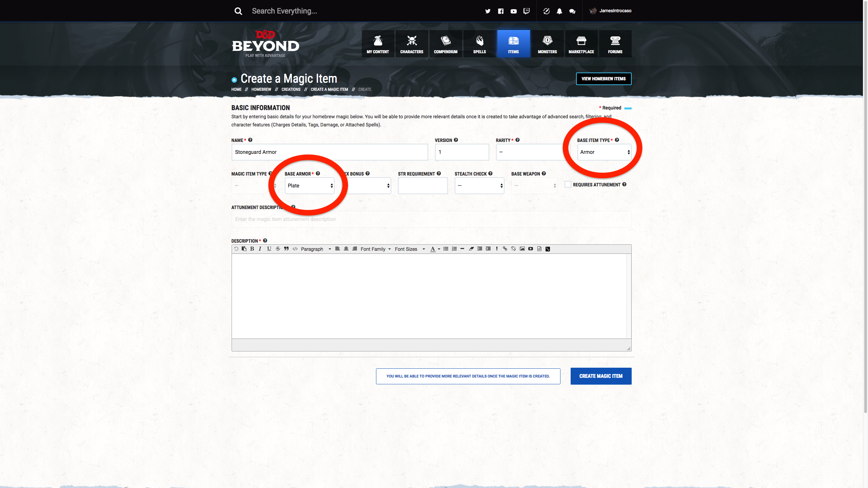Click the edit-sync pencil circle icon

pos(547,11)
